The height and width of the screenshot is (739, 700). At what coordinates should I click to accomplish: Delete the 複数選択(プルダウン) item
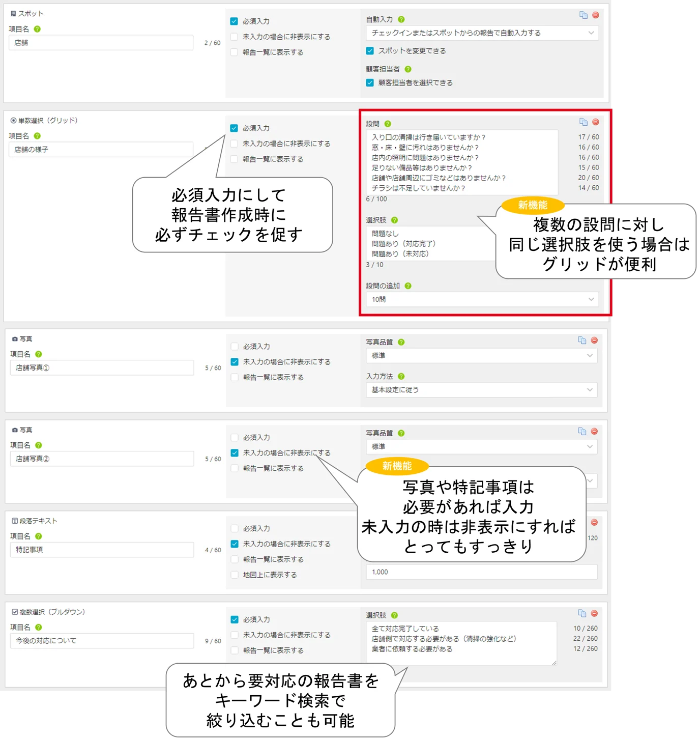[594, 614]
